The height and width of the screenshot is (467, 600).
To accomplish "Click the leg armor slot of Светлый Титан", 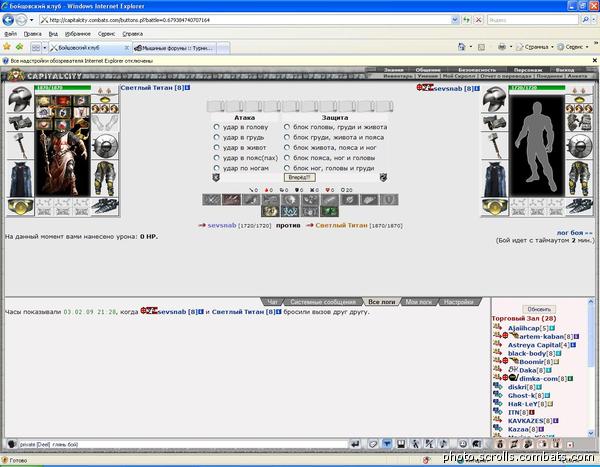I will 105,179.
